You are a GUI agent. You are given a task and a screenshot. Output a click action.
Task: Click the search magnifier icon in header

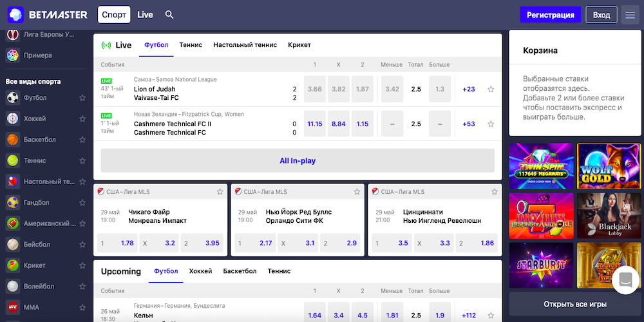coord(169,15)
